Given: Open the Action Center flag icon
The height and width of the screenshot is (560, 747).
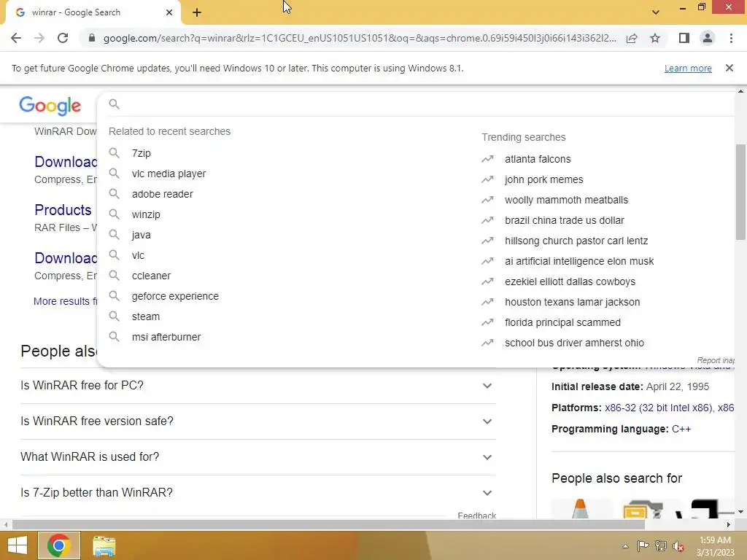Looking at the screenshot, I should pos(643,546).
